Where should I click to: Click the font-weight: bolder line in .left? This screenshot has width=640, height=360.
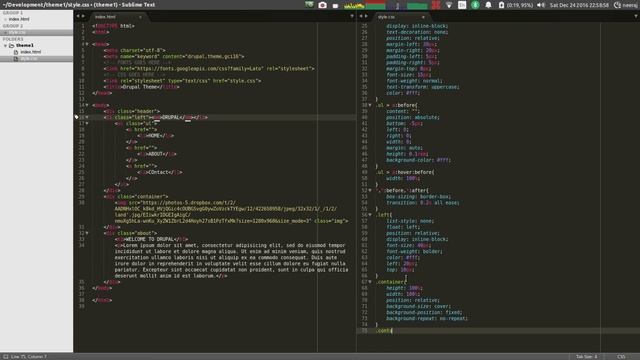tap(414, 251)
